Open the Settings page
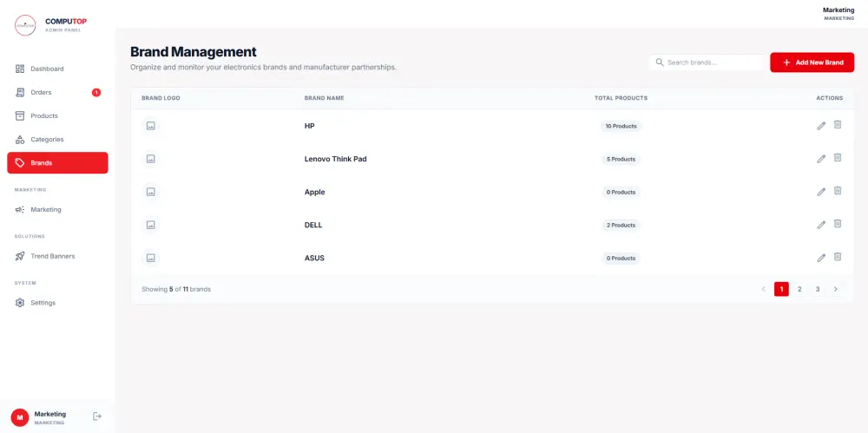Image resolution: width=868 pixels, height=433 pixels. 57,303
